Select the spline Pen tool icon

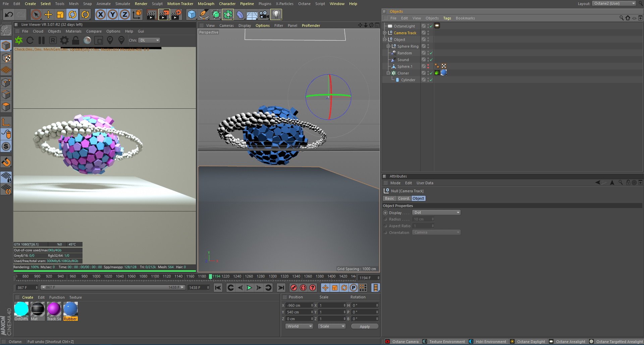pos(204,14)
